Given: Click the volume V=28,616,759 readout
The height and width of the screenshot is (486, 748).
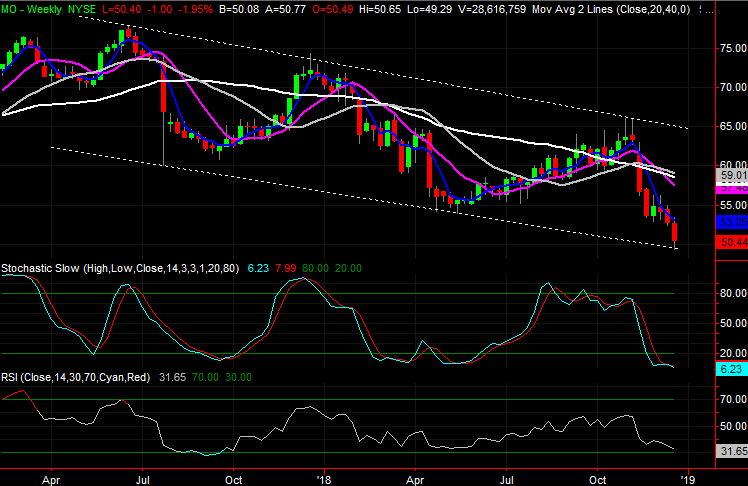Looking at the screenshot, I should point(472,9).
